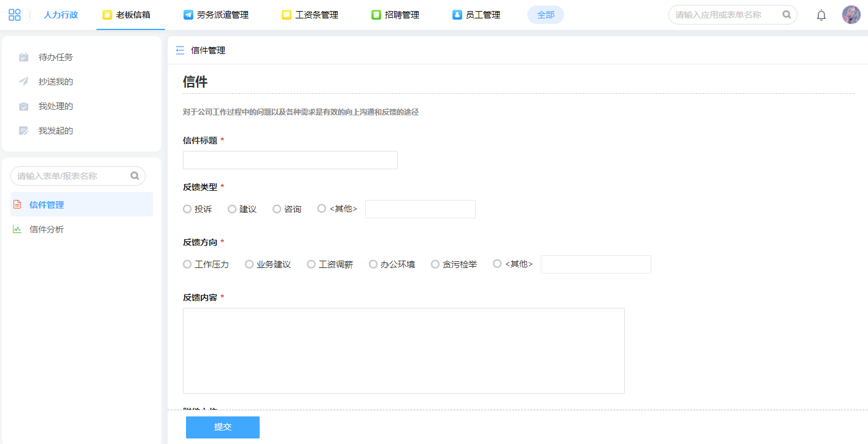Viewport: 868px width, 444px height.
Task: Open the 人力行政 workspace link
Action: tap(61, 15)
